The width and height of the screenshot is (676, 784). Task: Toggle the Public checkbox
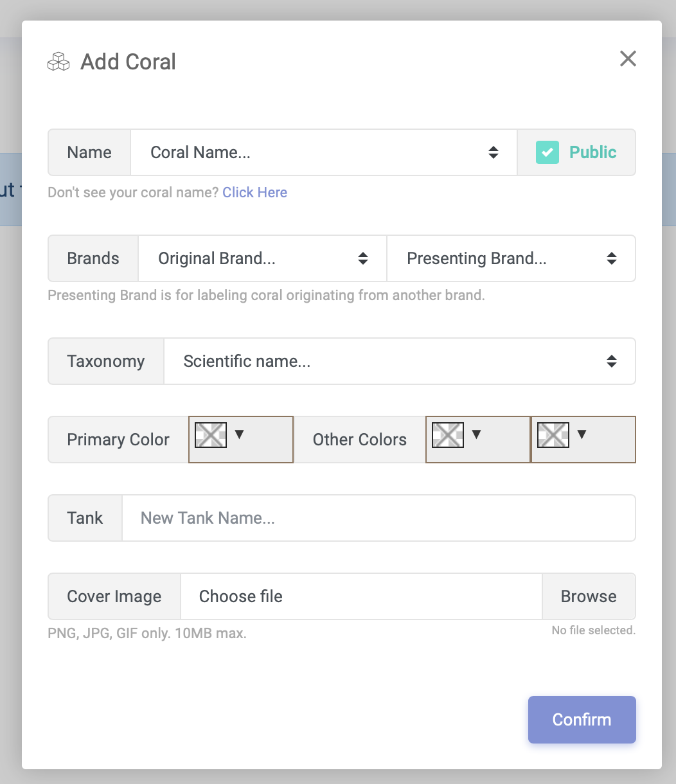point(547,152)
